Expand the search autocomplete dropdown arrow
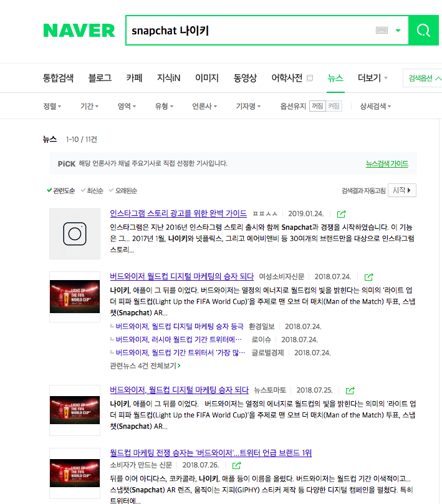The height and width of the screenshot is (504, 442). (398, 31)
